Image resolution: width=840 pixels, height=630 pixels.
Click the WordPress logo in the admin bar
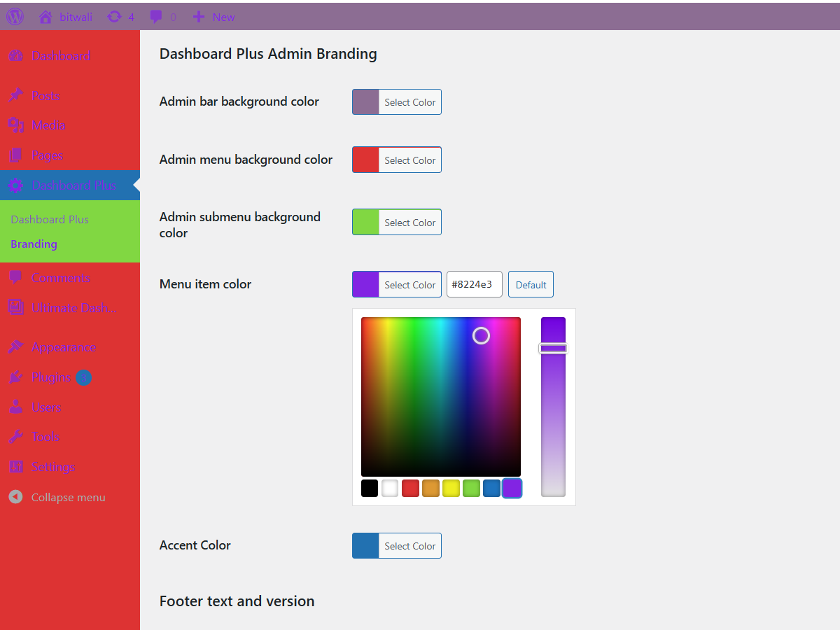pos(15,16)
